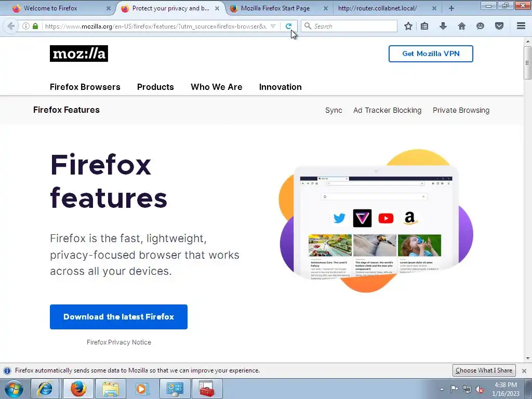The height and width of the screenshot is (399, 532).
Task: Click the scrollbar up arrow
Action: pos(528,42)
